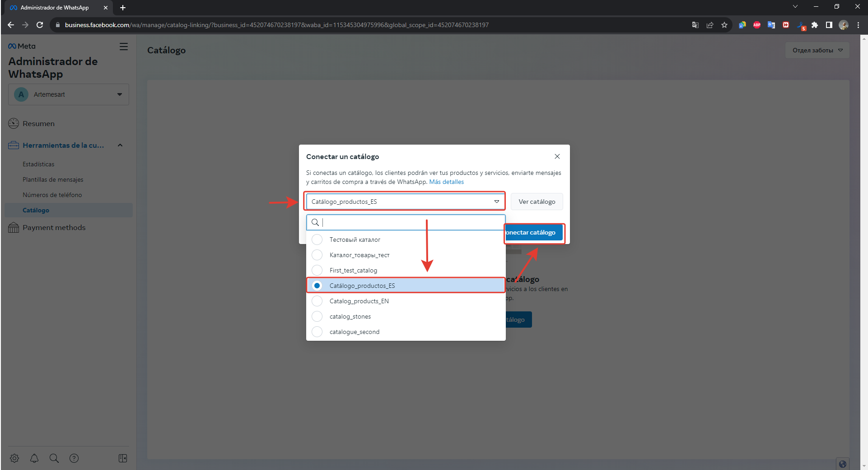The width and height of the screenshot is (868, 470).
Task: View site information lock icon
Action: point(57,25)
